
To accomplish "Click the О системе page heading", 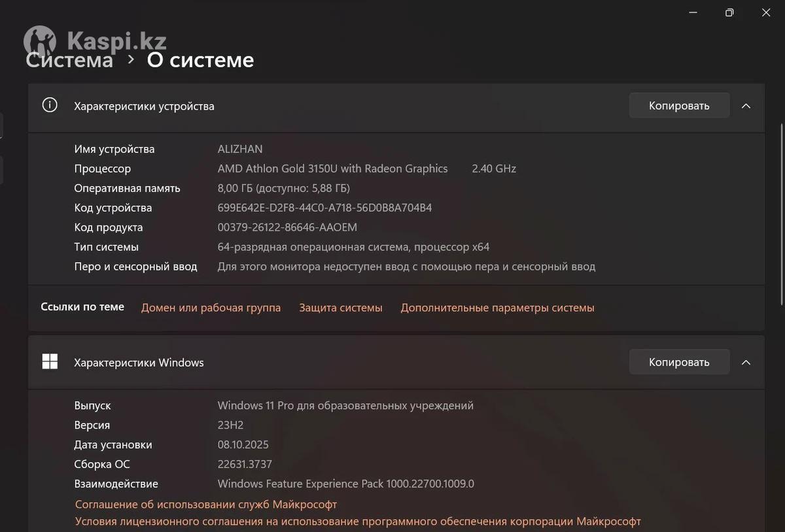I will 200,59.
